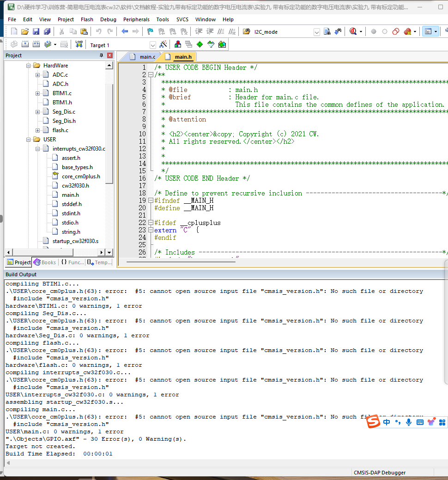Download code to flash with LOAD icon

pos(79,44)
